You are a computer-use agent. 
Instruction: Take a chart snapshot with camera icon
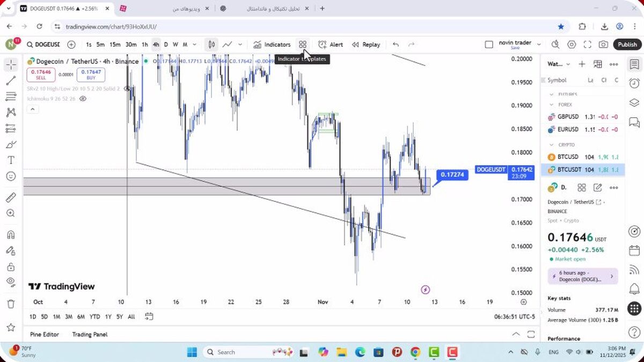(604, 45)
